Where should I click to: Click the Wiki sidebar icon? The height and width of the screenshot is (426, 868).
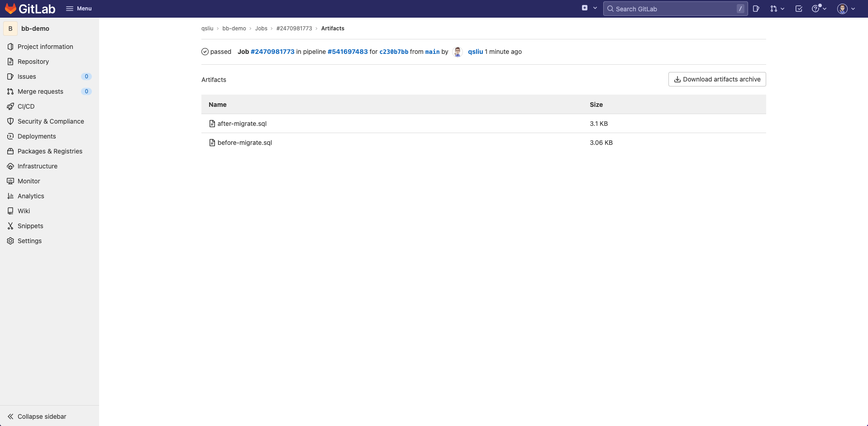click(10, 211)
